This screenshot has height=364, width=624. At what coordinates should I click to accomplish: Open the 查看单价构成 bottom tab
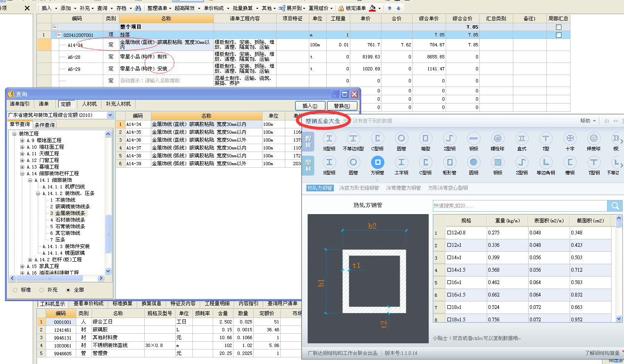pyautogui.click(x=88, y=304)
